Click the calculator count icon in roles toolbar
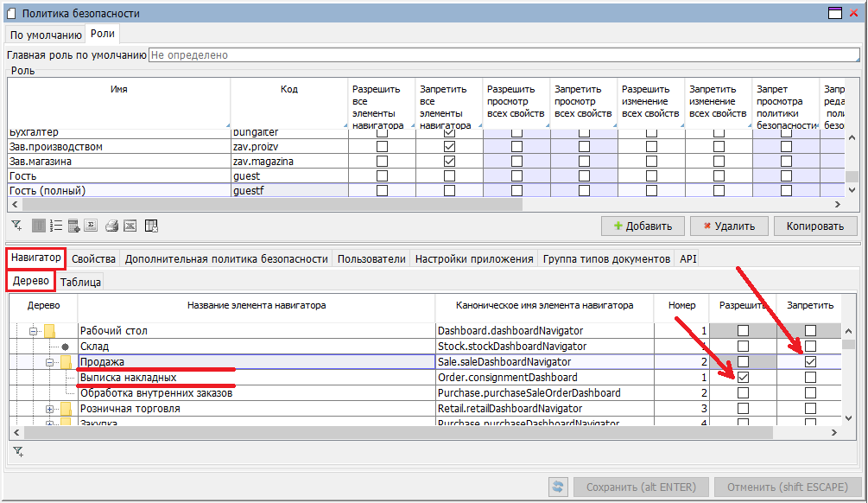The width and height of the screenshot is (868, 503). [x=73, y=226]
